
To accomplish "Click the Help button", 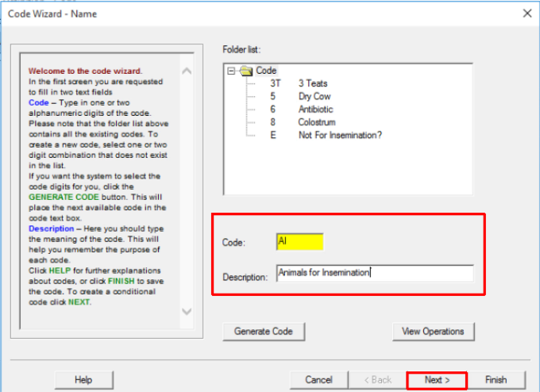I will click(83, 380).
